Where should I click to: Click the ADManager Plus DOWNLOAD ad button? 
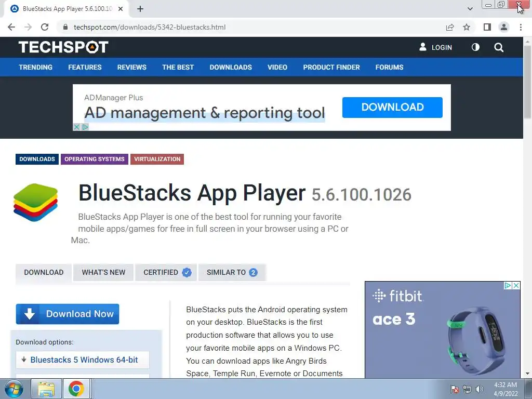click(x=392, y=107)
